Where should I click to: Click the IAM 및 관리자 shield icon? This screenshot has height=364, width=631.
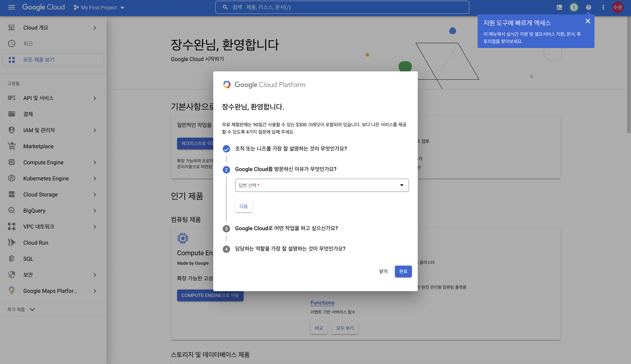[x=12, y=130]
